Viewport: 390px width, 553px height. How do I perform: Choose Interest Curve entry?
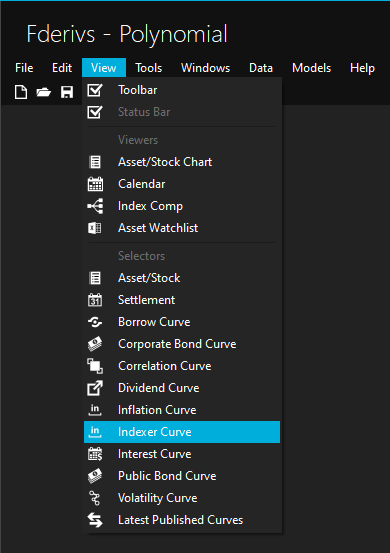tap(182, 454)
